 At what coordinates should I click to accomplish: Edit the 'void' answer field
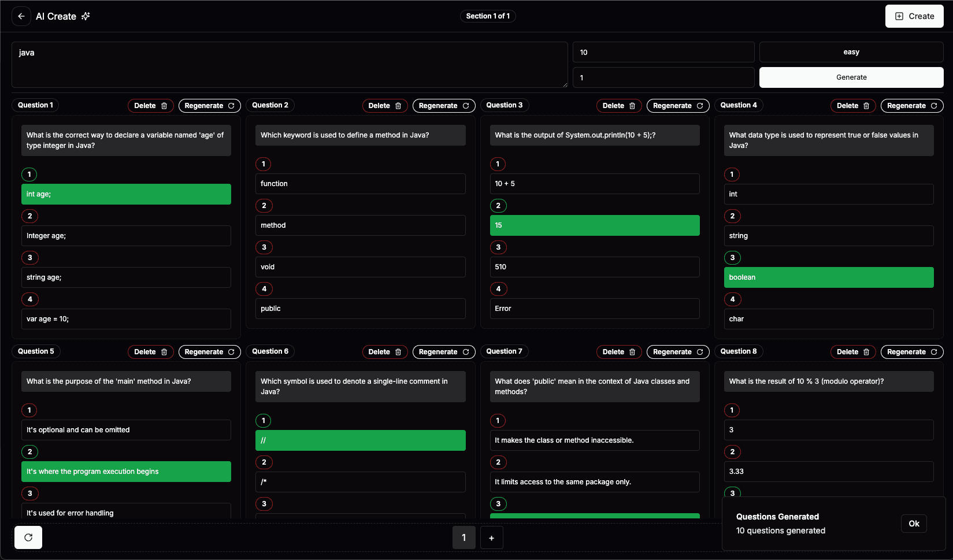[x=360, y=267]
